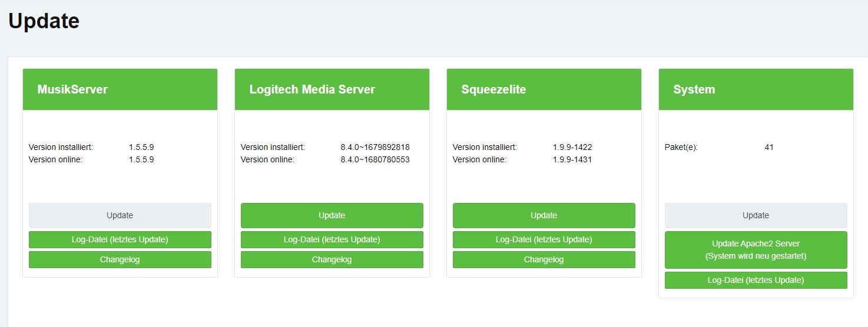Update the Logitech Media Server
The height and width of the screenshot is (327, 868).
click(x=332, y=215)
